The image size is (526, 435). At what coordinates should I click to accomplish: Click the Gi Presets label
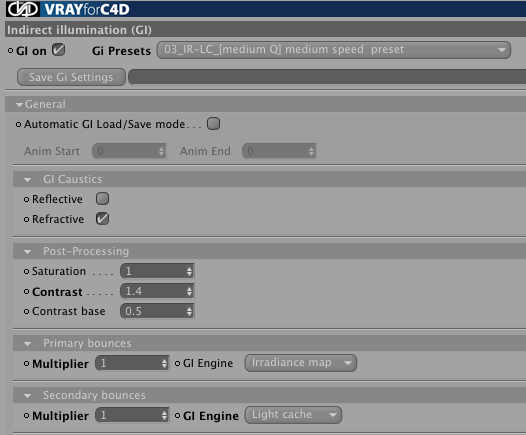pos(121,51)
